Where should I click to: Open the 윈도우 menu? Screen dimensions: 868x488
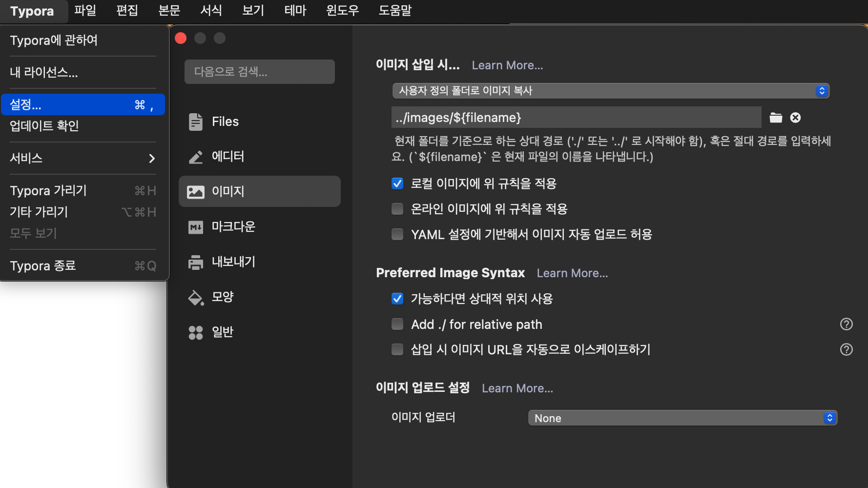click(x=343, y=10)
